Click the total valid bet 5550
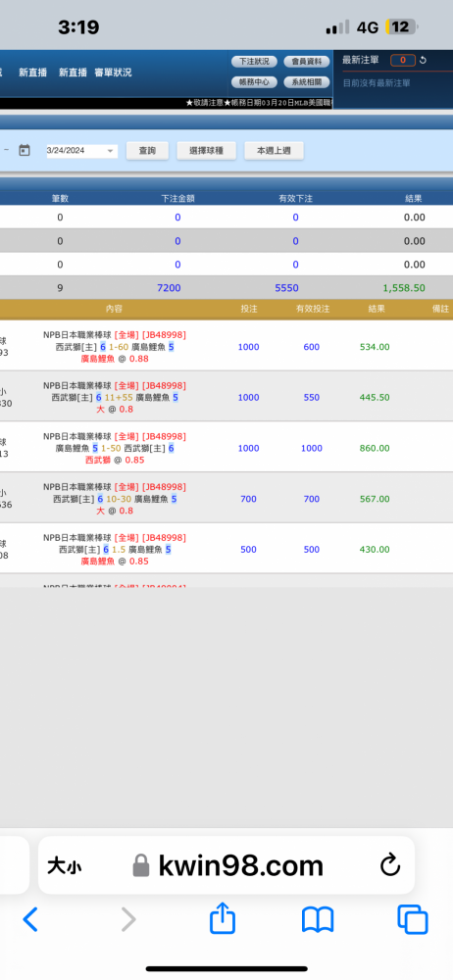The image size is (453, 980). point(286,288)
